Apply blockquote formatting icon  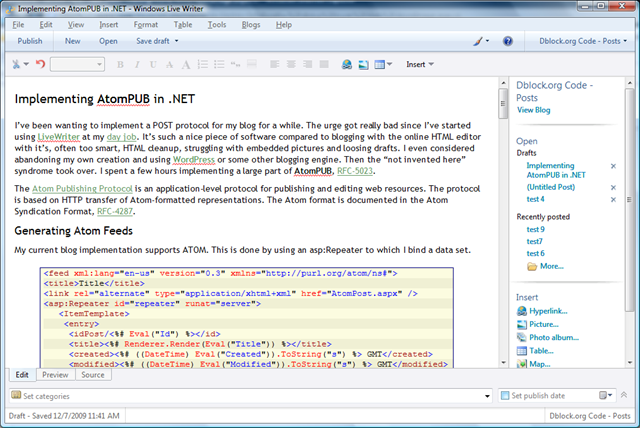point(236,64)
